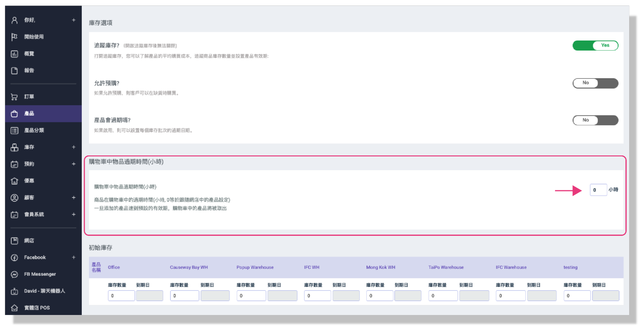Click the 初始庫存 section heading

click(101, 248)
